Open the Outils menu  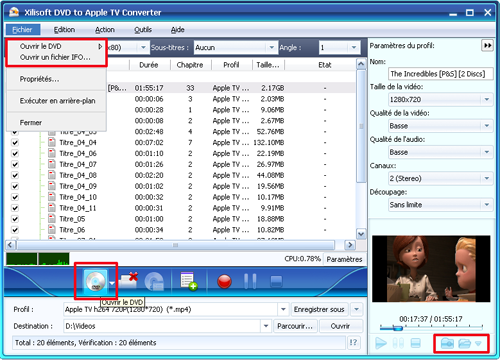[x=143, y=30]
